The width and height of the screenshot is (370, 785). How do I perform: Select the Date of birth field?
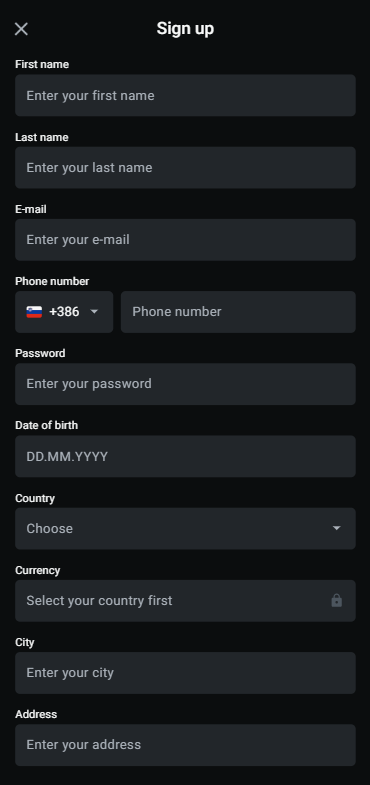tap(185, 456)
